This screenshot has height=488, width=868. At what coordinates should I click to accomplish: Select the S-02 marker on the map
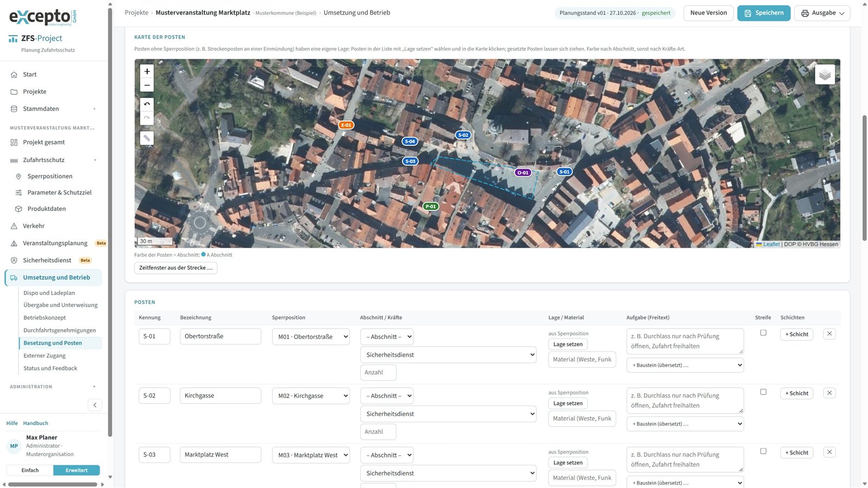point(463,135)
